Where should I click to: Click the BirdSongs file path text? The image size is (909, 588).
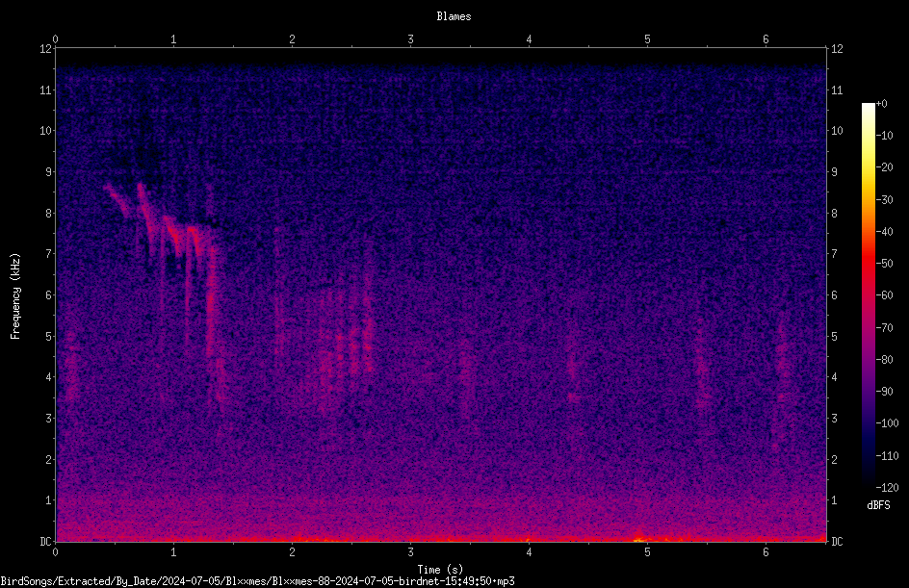(257, 581)
